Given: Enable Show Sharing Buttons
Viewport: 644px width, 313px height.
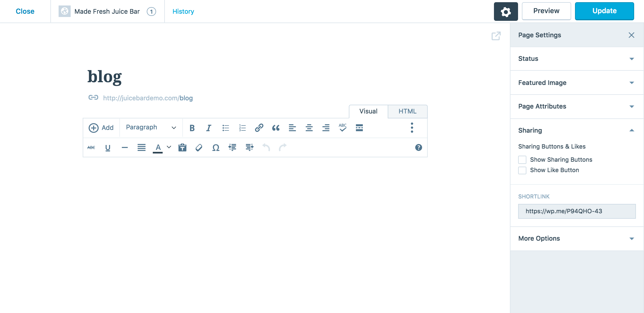Looking at the screenshot, I should [522, 160].
